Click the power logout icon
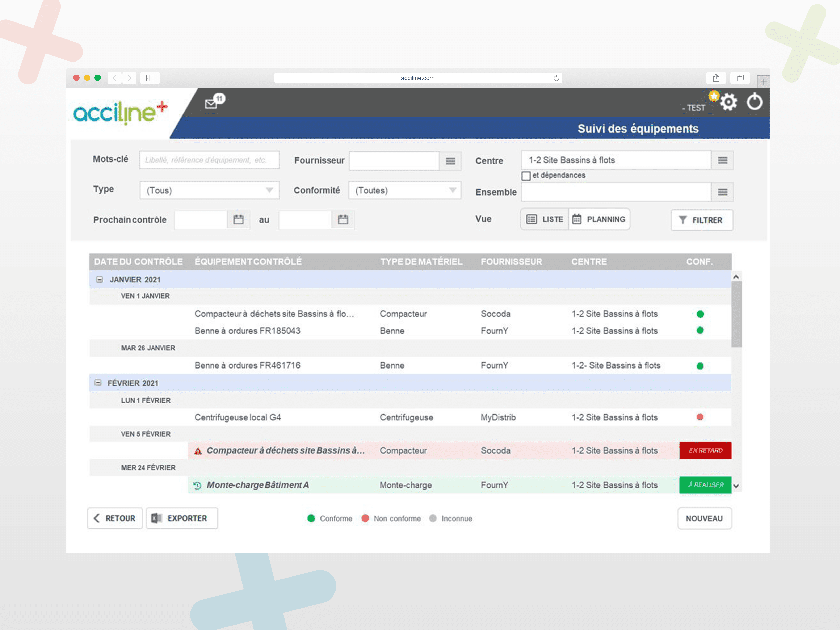The width and height of the screenshot is (840, 630). point(755,102)
